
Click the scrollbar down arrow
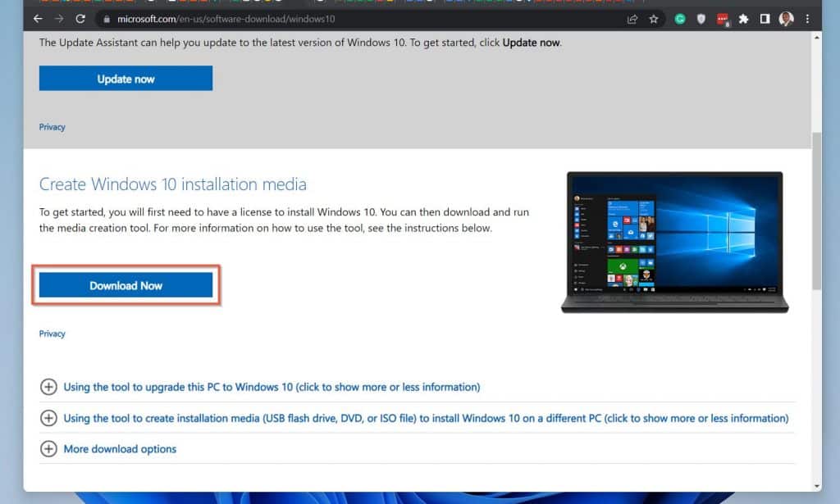pyautogui.click(x=816, y=486)
